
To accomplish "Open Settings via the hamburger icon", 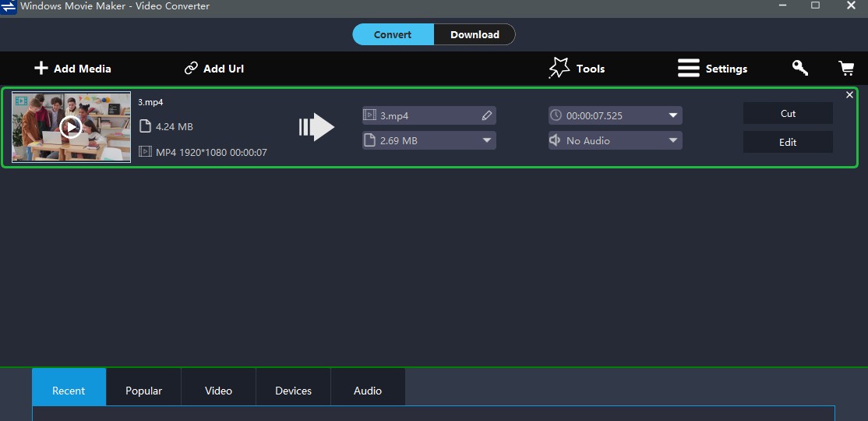I will [689, 68].
